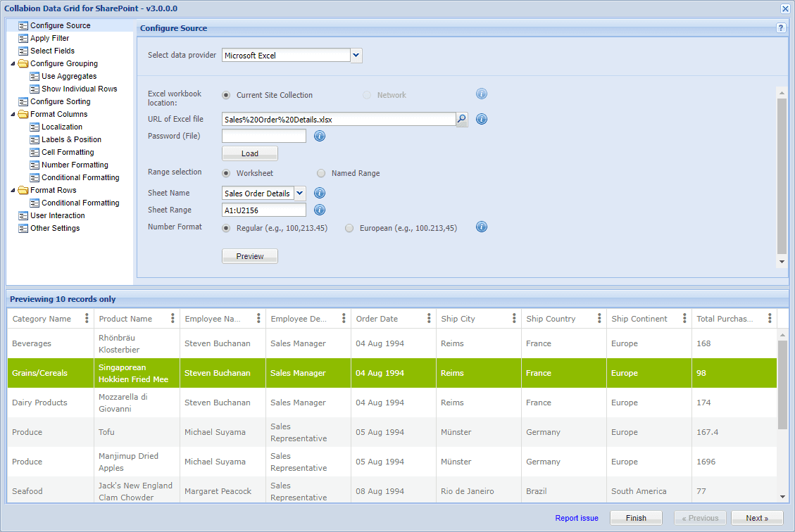Click the Margaret Peacock cell

223,491
